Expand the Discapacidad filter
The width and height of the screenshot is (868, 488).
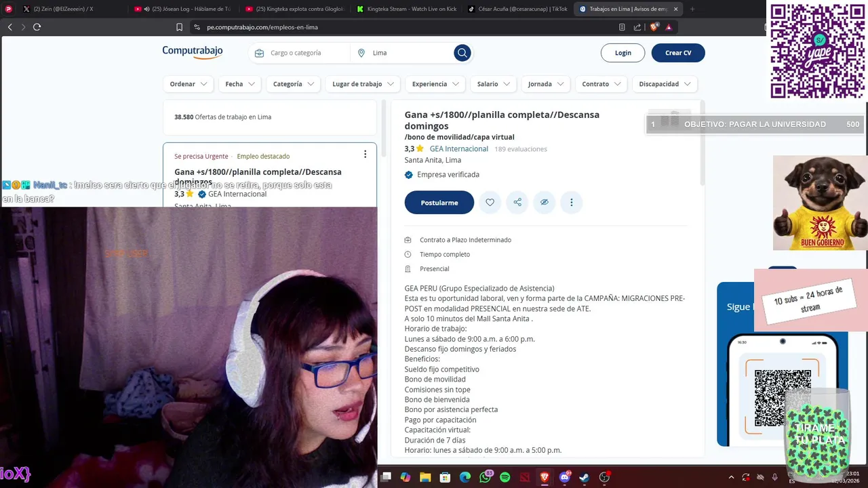click(x=665, y=84)
